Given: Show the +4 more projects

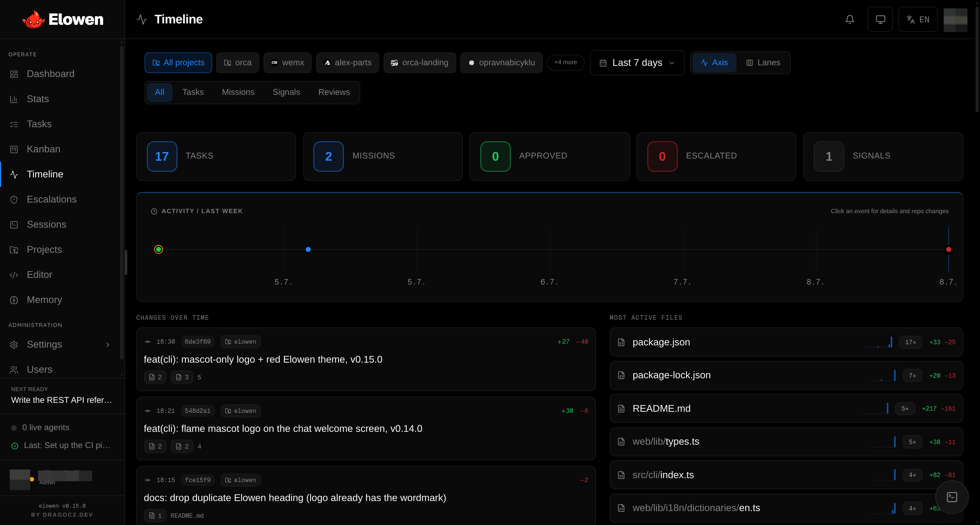Looking at the screenshot, I should pyautogui.click(x=565, y=62).
